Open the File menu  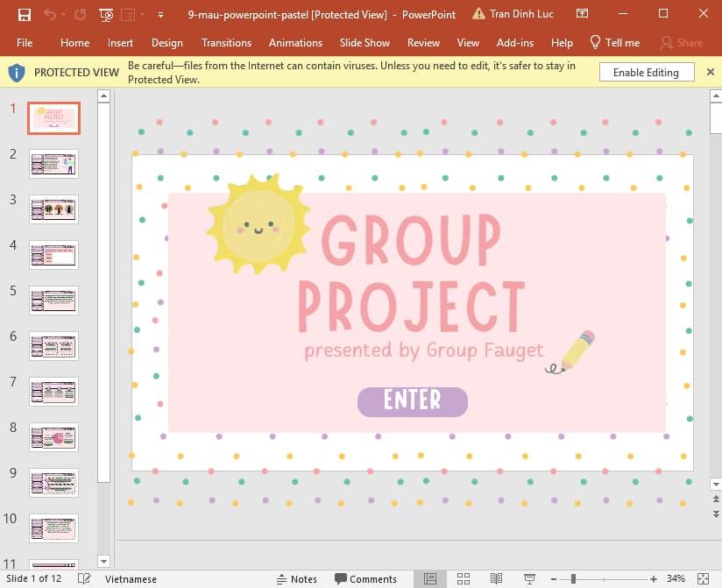tap(25, 42)
